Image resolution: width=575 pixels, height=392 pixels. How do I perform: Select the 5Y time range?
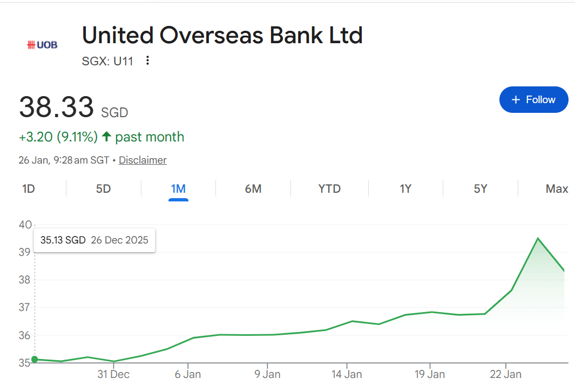coord(481,189)
